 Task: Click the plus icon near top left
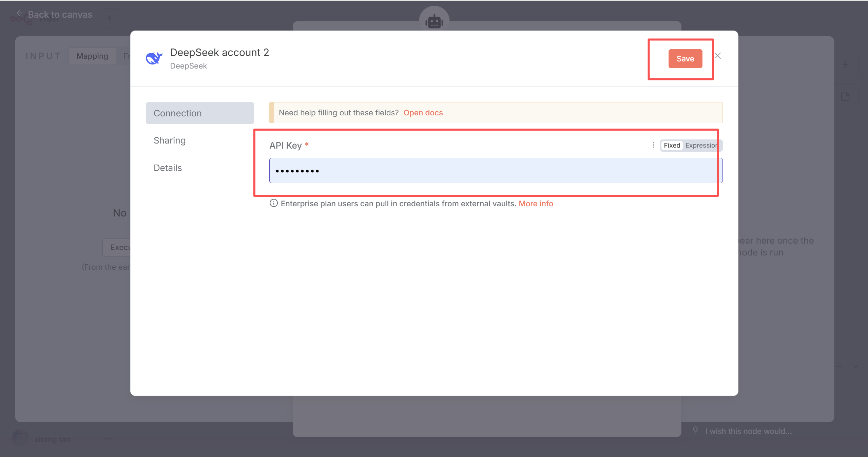[x=109, y=18]
